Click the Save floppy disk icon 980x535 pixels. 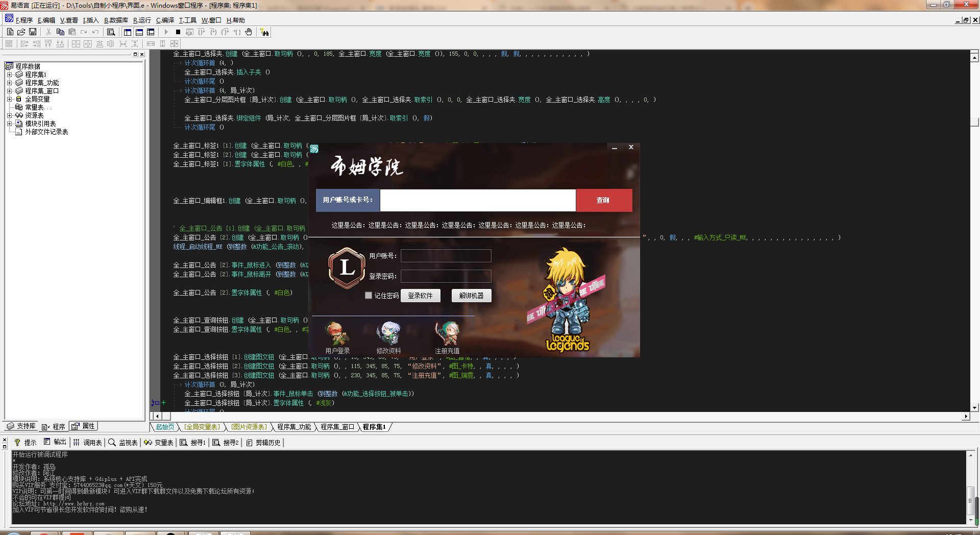click(33, 32)
